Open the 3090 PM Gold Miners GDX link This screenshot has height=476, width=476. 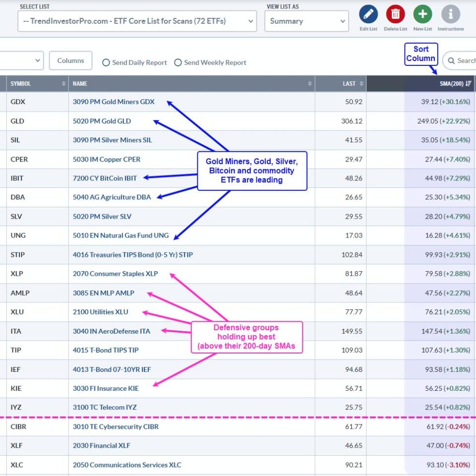tap(114, 102)
